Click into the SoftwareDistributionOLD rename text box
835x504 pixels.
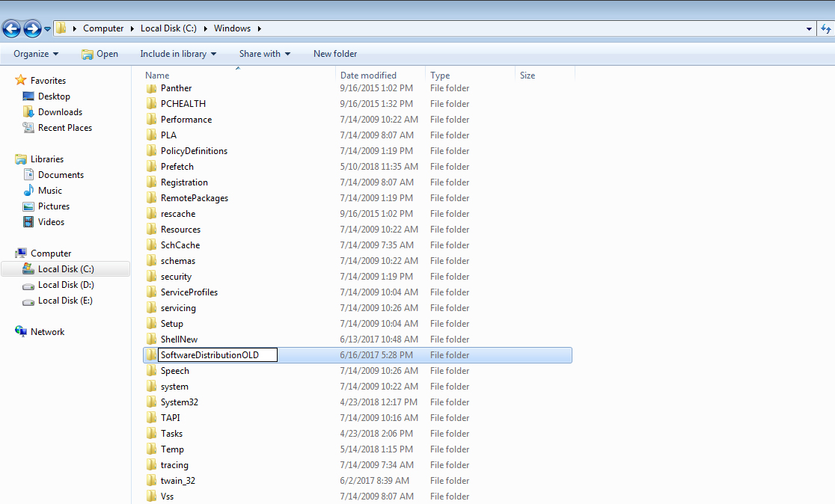218,355
